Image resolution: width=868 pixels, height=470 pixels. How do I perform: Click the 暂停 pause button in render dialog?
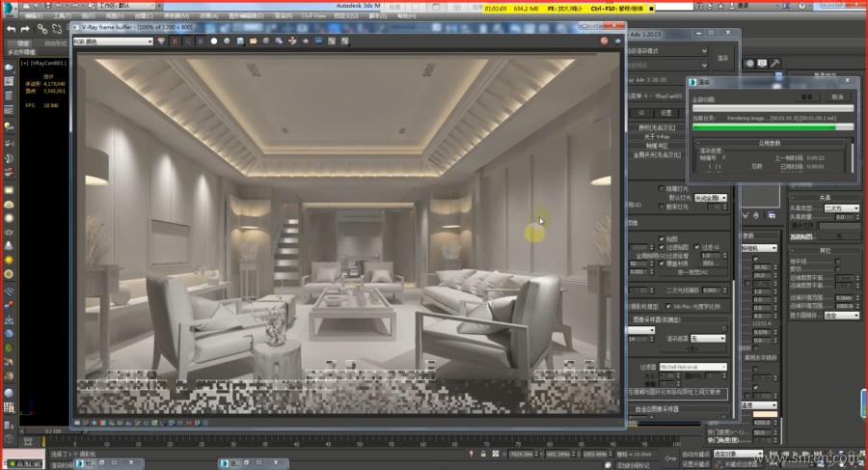pyautogui.click(x=806, y=97)
